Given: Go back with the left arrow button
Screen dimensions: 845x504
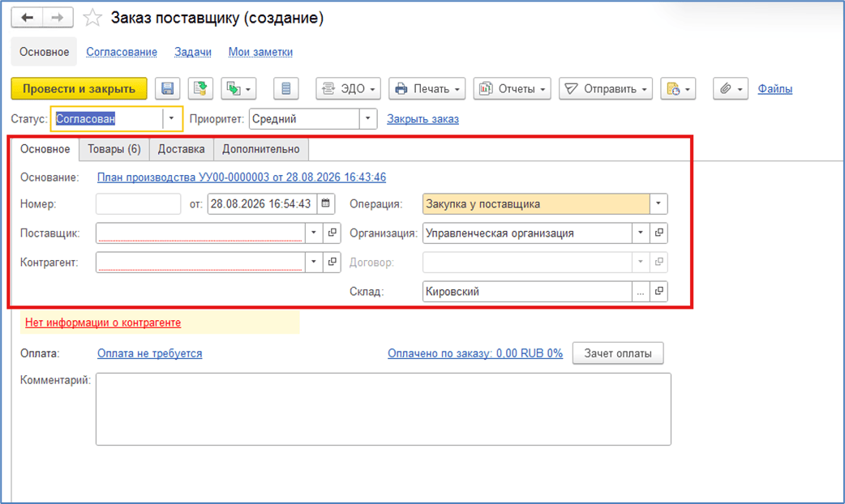Looking at the screenshot, I should click(27, 18).
